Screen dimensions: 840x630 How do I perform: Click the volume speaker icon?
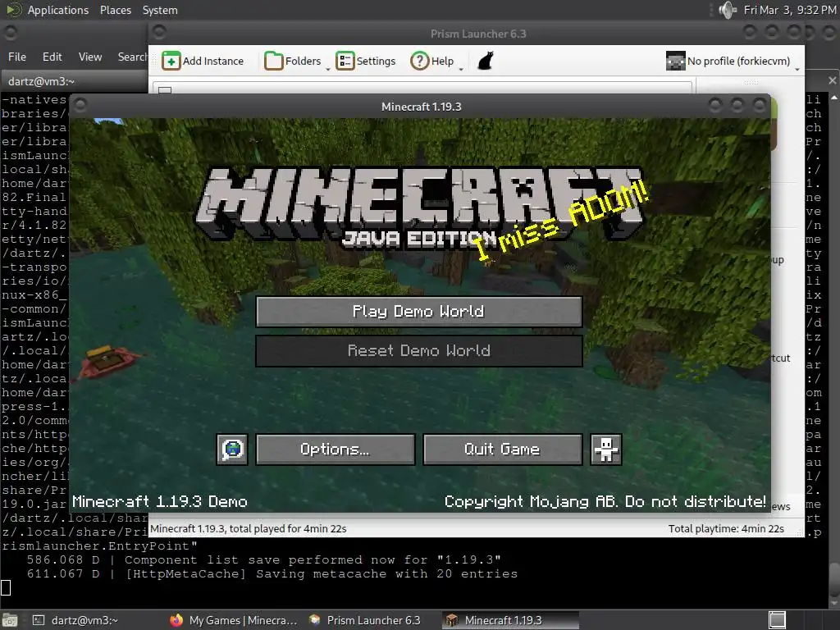pyautogui.click(x=728, y=10)
